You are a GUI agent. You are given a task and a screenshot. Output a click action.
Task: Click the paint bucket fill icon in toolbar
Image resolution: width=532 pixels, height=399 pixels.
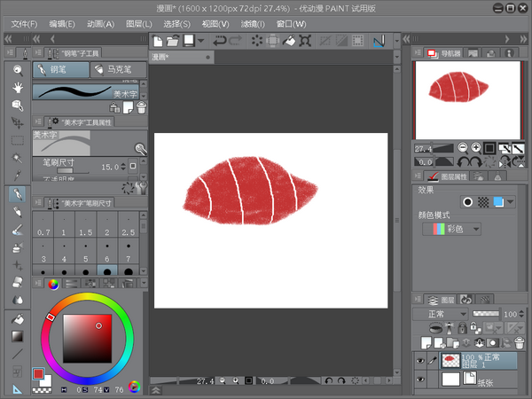(x=288, y=41)
